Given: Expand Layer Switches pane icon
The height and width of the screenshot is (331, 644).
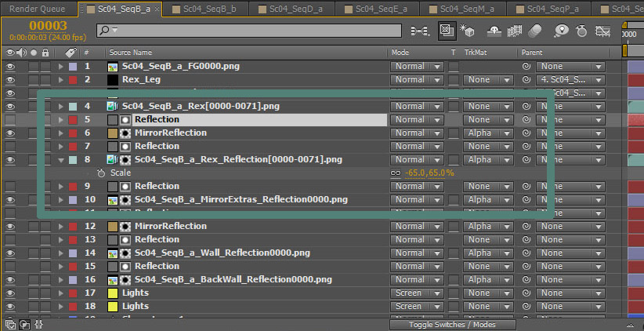Looking at the screenshot, I should (x=10, y=324).
